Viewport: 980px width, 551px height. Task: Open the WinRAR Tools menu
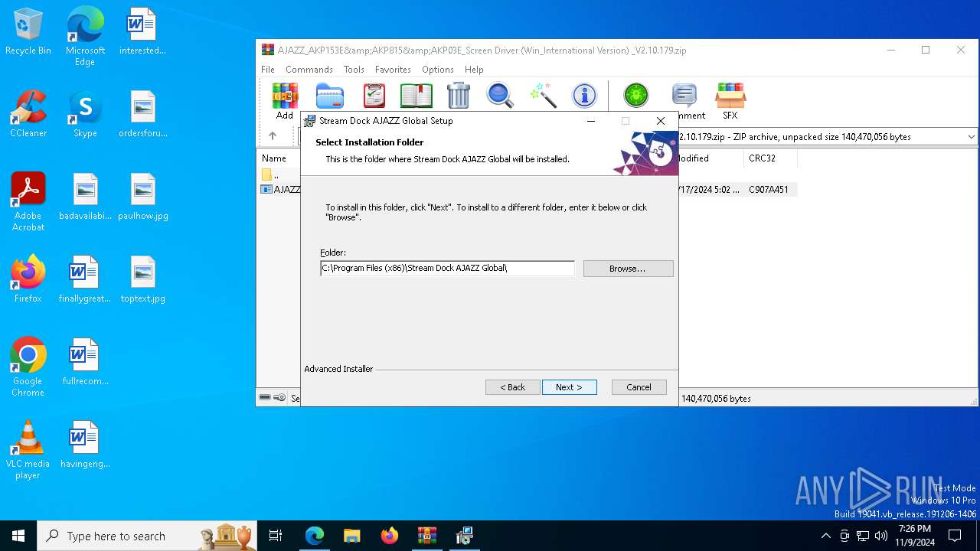tap(354, 70)
